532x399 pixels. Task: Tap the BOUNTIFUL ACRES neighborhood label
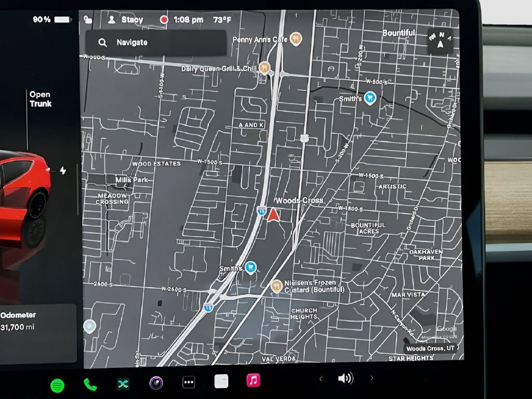point(368,228)
